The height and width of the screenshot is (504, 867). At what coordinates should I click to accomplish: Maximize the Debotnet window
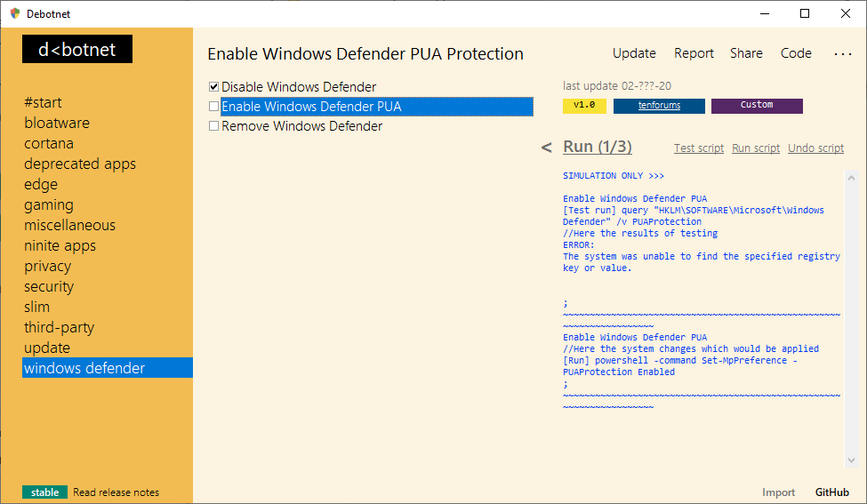(x=805, y=13)
